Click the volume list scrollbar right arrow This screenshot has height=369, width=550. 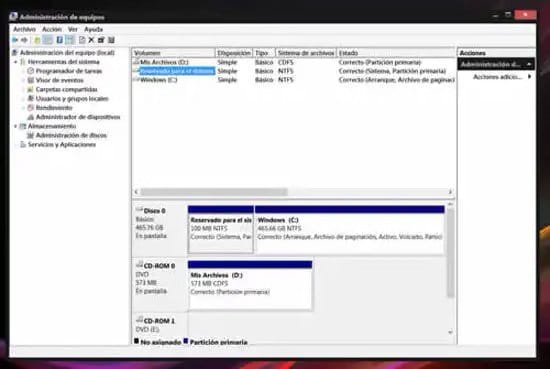click(450, 192)
